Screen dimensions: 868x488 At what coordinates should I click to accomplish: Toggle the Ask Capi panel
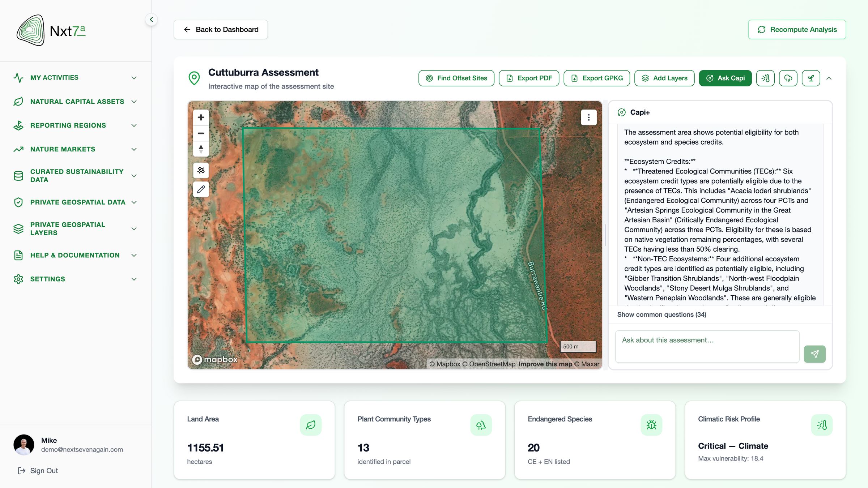(725, 78)
